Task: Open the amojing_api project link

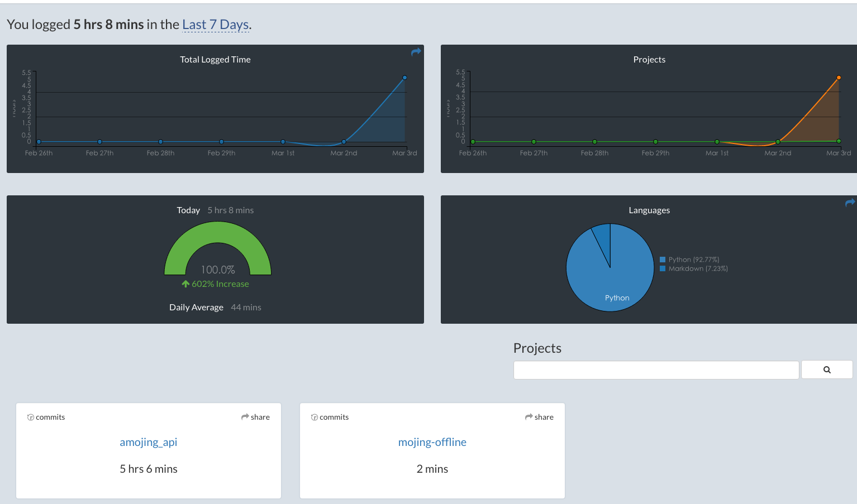Action: [148, 442]
